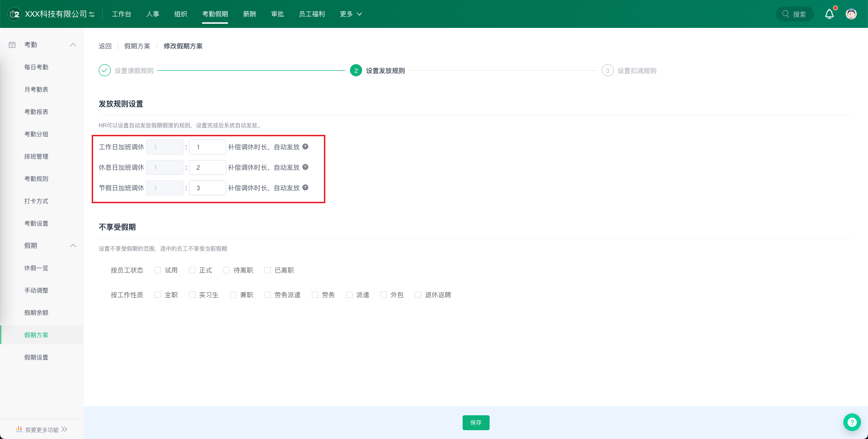Check the 劳务派遣 checkbox

click(x=268, y=295)
